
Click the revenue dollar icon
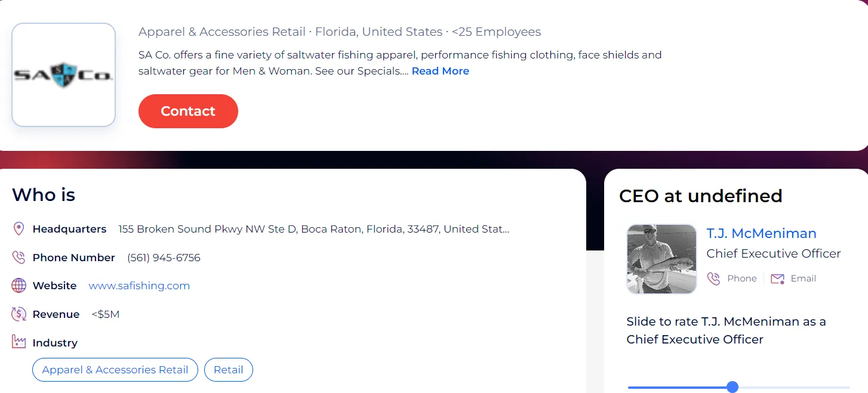pos(19,314)
